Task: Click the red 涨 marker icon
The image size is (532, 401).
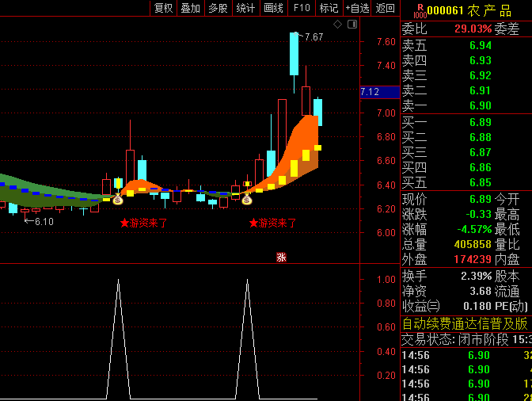Action: coord(281,257)
